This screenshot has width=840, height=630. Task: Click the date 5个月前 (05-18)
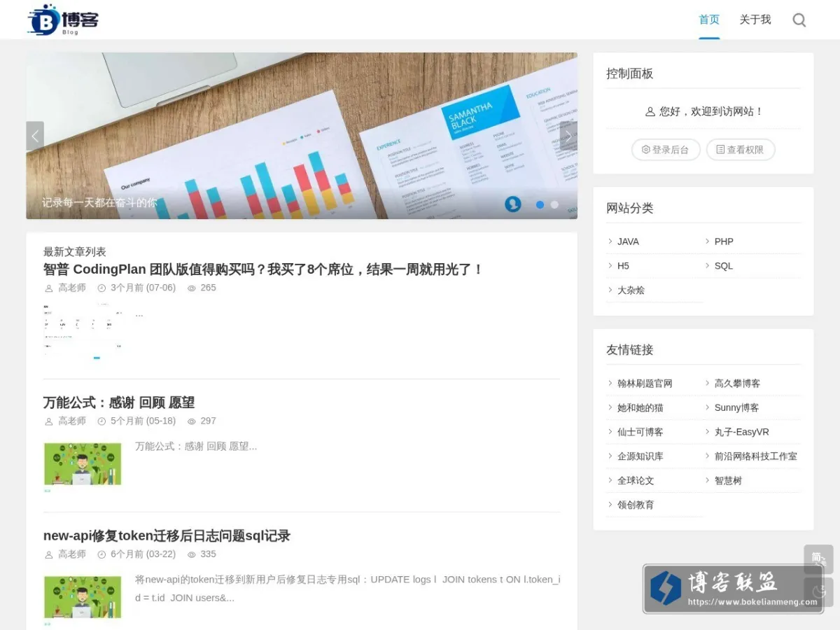tap(143, 421)
